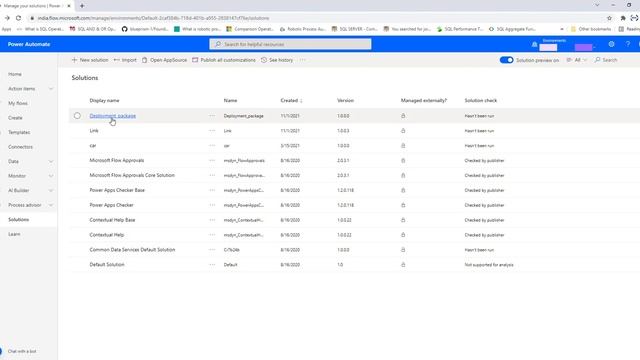
Task: Sort by the Display name column header
Action: [104, 100]
